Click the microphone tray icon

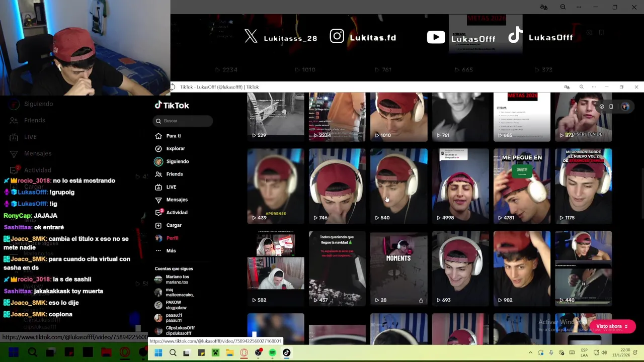pyautogui.click(x=551, y=353)
